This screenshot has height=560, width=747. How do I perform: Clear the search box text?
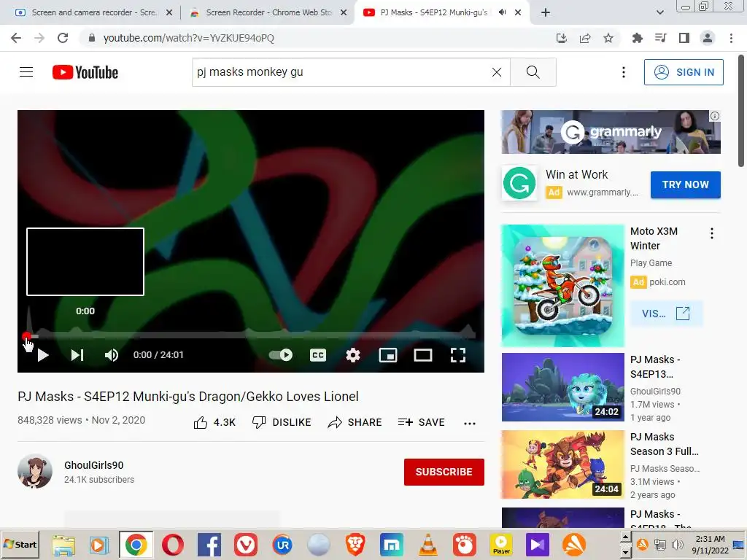point(496,72)
